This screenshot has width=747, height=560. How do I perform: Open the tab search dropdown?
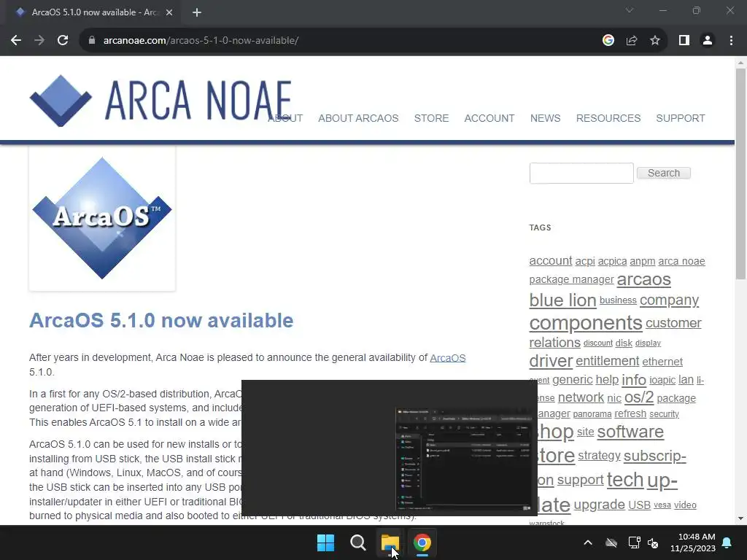pos(630,10)
